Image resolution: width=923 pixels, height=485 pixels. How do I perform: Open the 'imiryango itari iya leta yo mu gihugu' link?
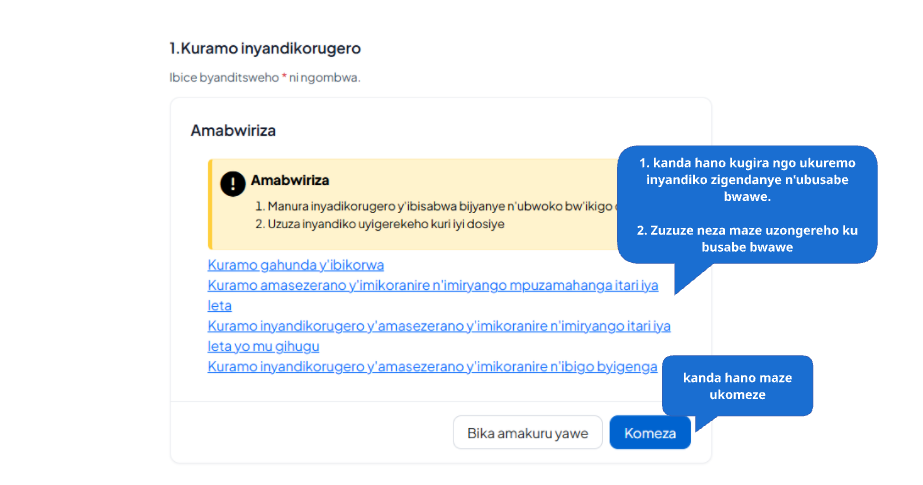(439, 326)
